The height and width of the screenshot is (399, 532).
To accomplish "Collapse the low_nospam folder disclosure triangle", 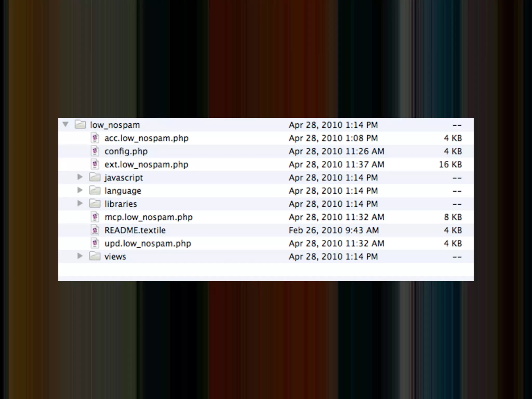I will coord(65,125).
